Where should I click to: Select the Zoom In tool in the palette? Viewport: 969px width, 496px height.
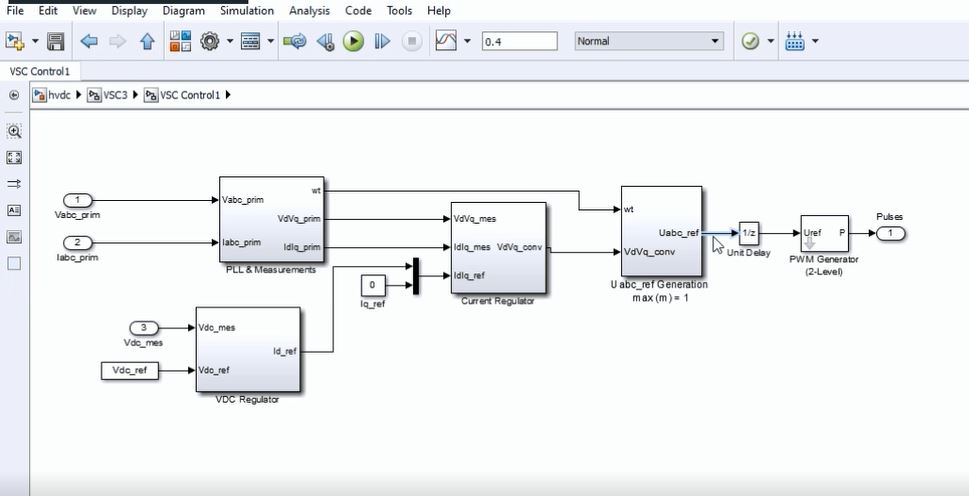[x=14, y=131]
